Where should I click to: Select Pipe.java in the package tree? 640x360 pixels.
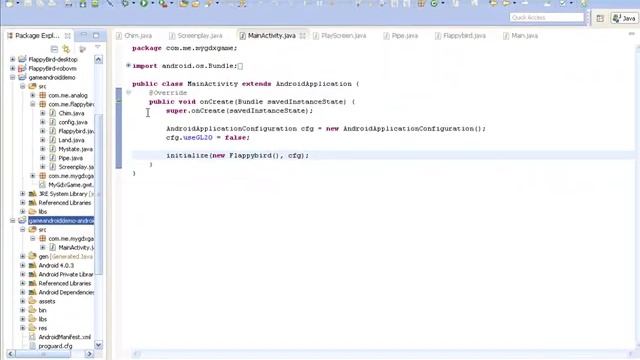(70, 158)
